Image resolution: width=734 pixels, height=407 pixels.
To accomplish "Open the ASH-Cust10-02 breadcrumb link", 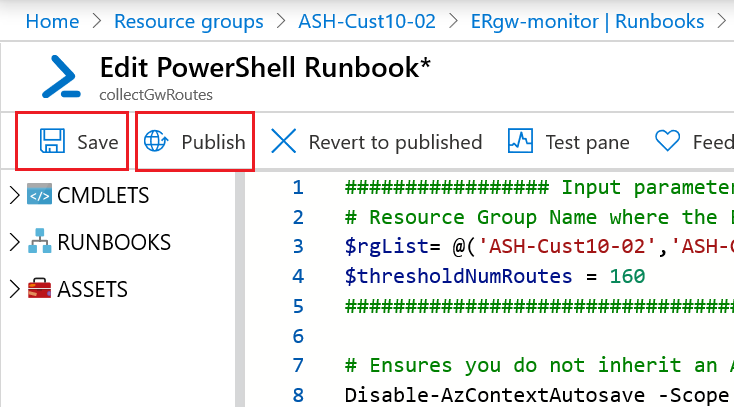I will click(x=367, y=22).
